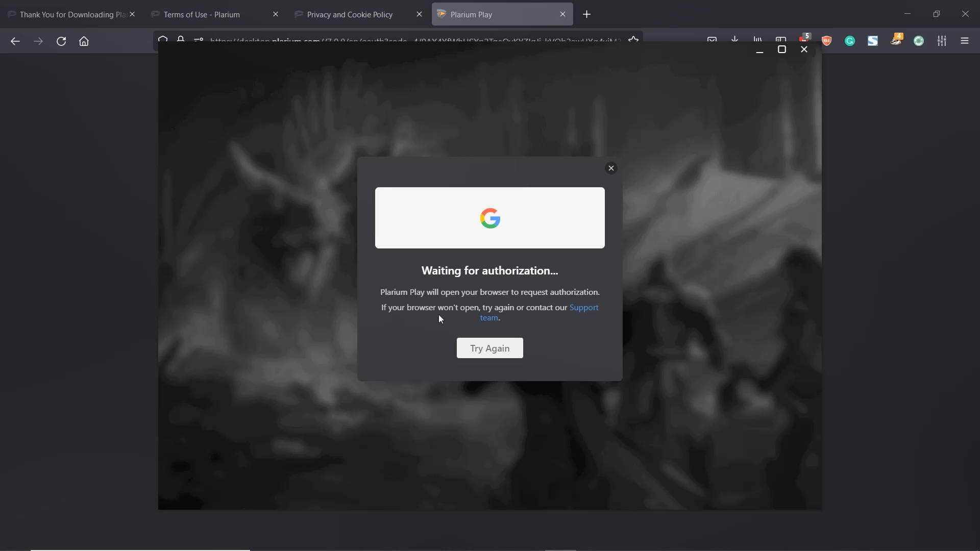The image size is (980, 551).
Task: Close the Waiting for authorization dialog
Action: tap(611, 168)
